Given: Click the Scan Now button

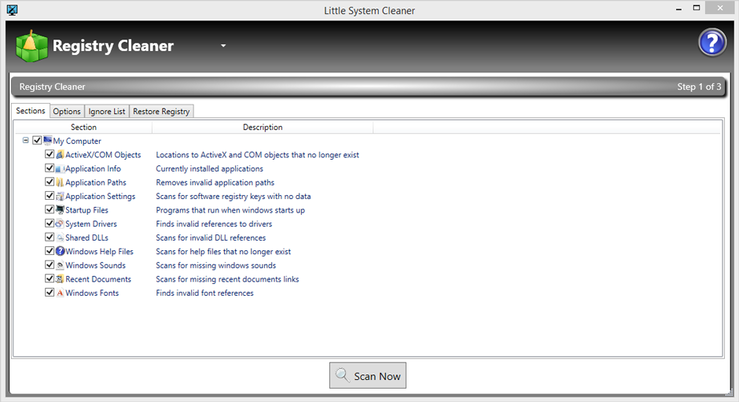Looking at the screenshot, I should pyautogui.click(x=368, y=376).
